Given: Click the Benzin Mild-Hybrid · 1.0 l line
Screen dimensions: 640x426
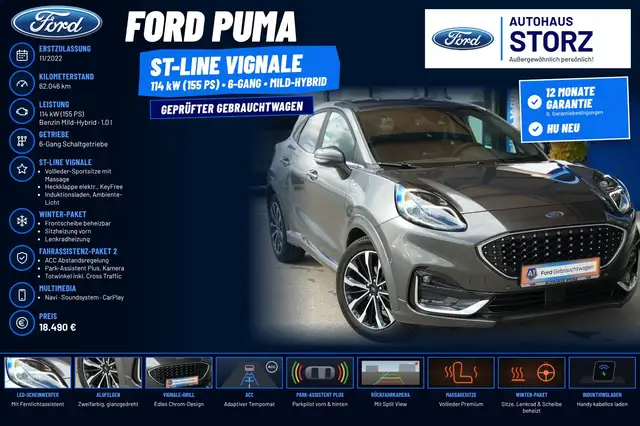Looking at the screenshot, I should [x=76, y=122].
